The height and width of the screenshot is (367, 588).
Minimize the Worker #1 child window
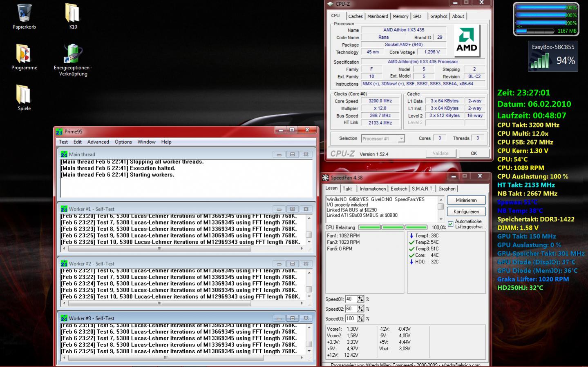click(279, 209)
